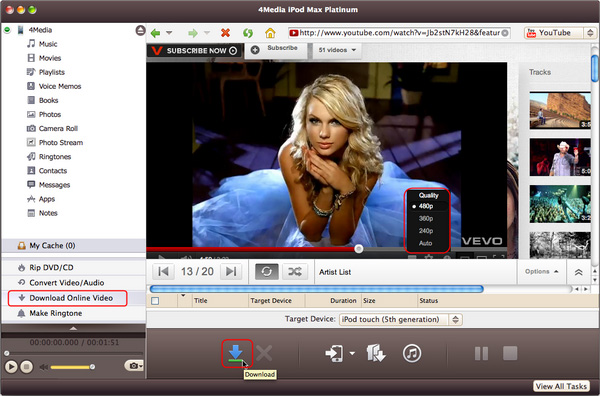The width and height of the screenshot is (600, 396).
Task: Open Convert Video/Audio
Action: point(73,283)
